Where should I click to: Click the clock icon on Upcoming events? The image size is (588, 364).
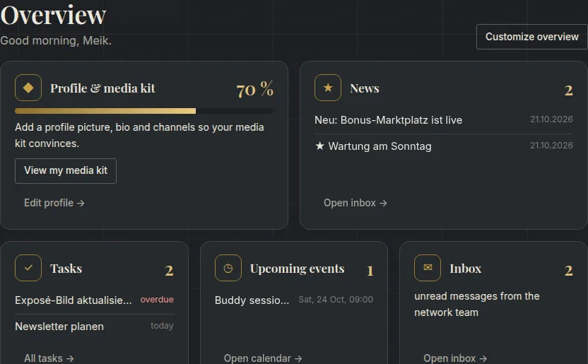[228, 268]
